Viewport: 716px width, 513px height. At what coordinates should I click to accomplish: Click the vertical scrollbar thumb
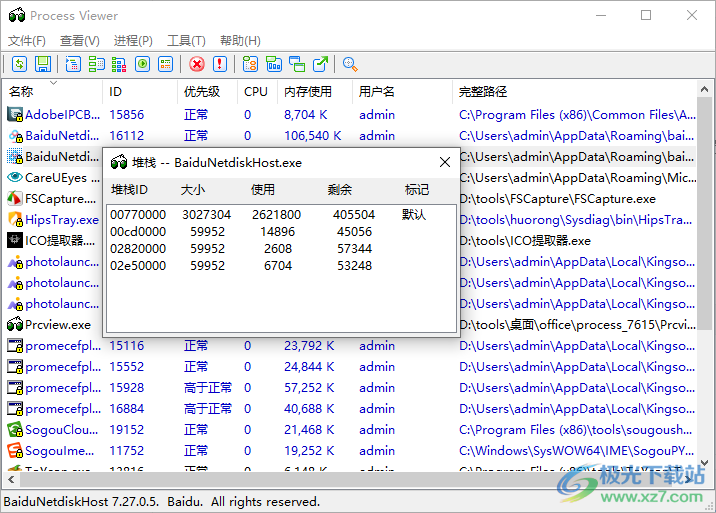click(704, 213)
